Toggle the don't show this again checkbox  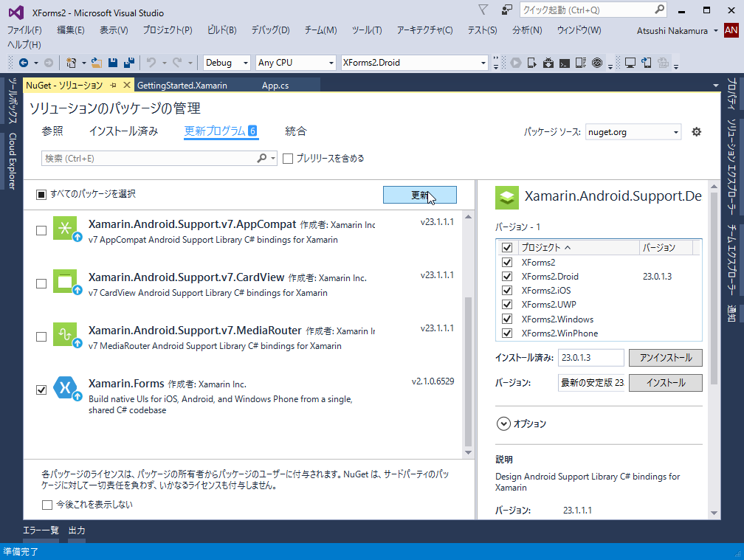point(47,505)
